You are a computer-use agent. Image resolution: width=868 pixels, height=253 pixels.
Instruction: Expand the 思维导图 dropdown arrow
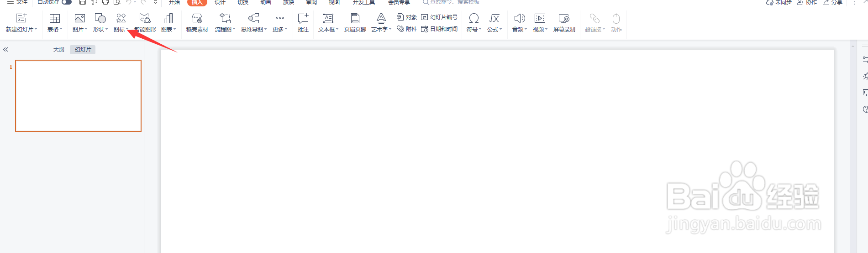click(266, 29)
